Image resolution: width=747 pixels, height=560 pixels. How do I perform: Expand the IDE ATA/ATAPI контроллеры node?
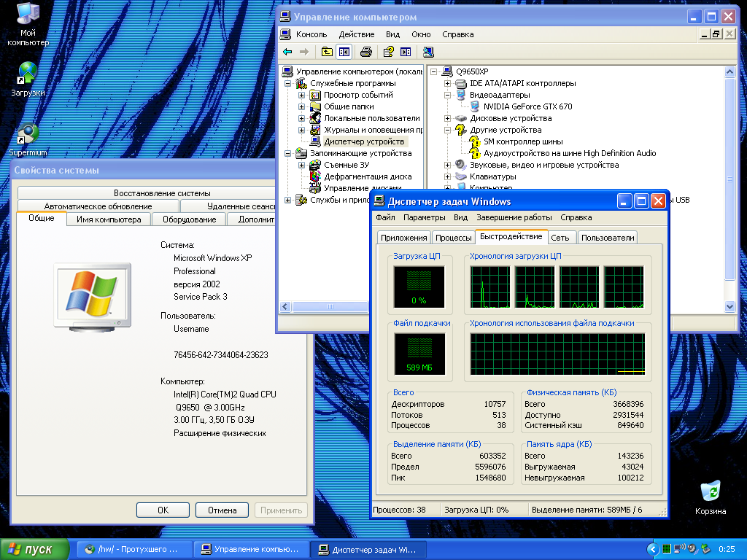(448, 83)
